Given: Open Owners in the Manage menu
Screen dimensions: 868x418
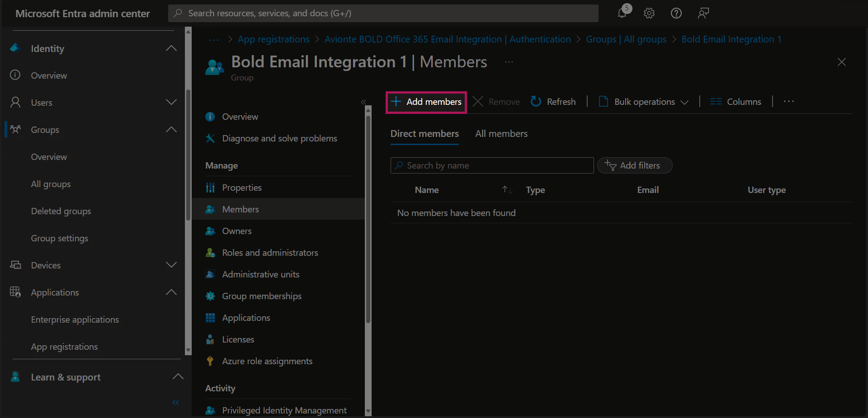Looking at the screenshot, I should 236,231.
